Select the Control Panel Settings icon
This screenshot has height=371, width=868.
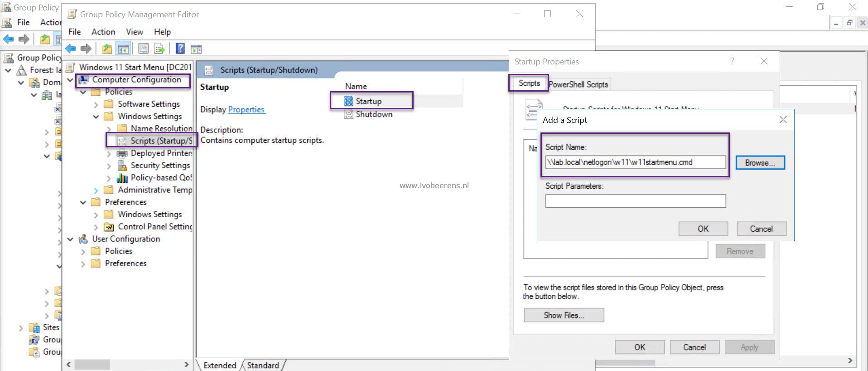coord(109,227)
